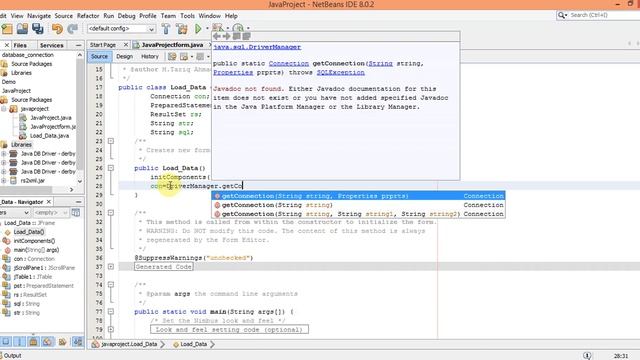Screen dimensions: 640x360
Task: Click the first editor toolbar icon after History
Action: 172,56
